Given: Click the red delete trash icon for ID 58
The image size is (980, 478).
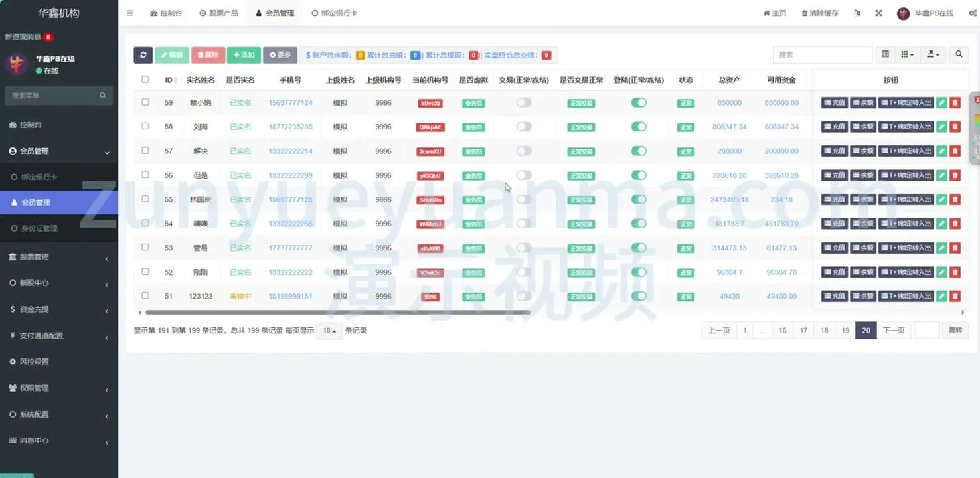Looking at the screenshot, I should [x=955, y=127].
